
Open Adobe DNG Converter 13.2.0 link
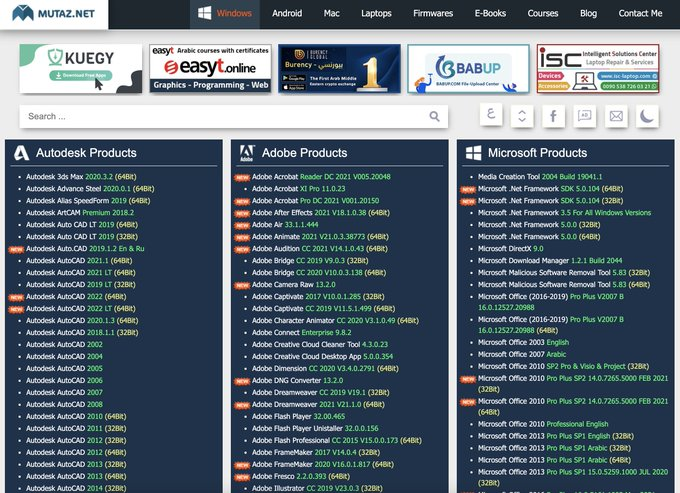tap(298, 381)
